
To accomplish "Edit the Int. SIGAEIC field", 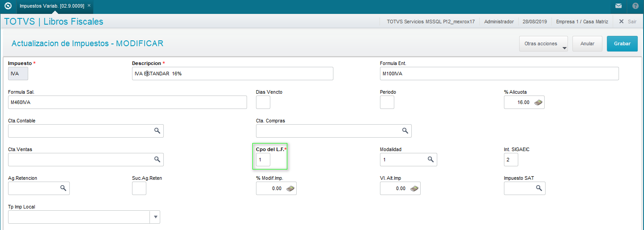I will pyautogui.click(x=511, y=160).
